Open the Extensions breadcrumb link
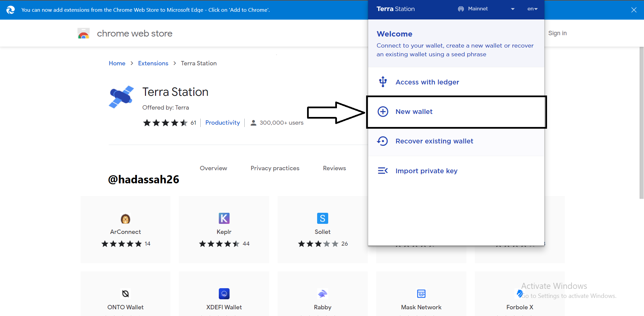Viewport: 644px width, 316px height. coord(153,63)
